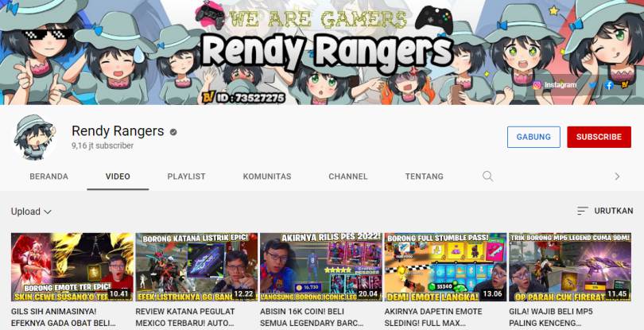Click the Booyah icon in banner links
This screenshot has height=330, width=644.
coord(625,85)
